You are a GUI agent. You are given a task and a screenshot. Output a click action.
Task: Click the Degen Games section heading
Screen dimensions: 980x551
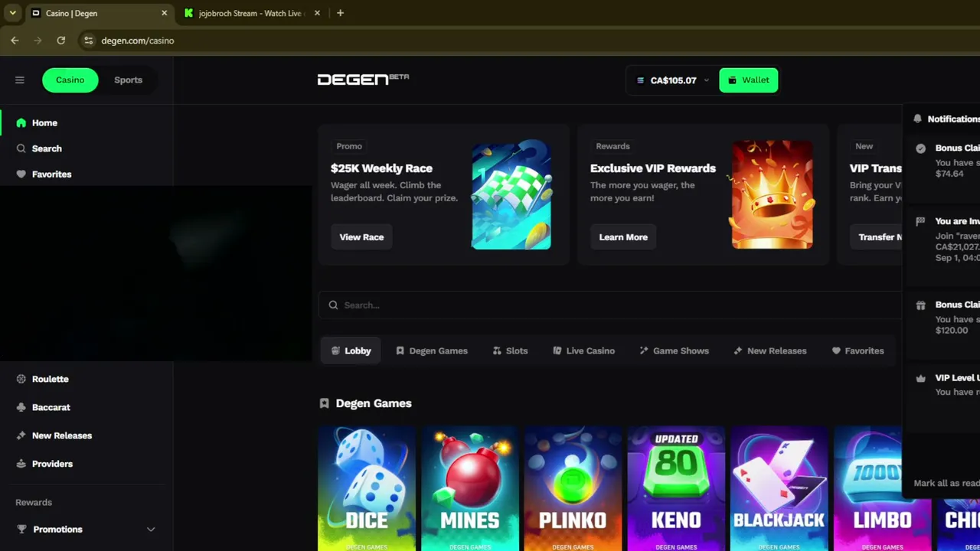(373, 403)
